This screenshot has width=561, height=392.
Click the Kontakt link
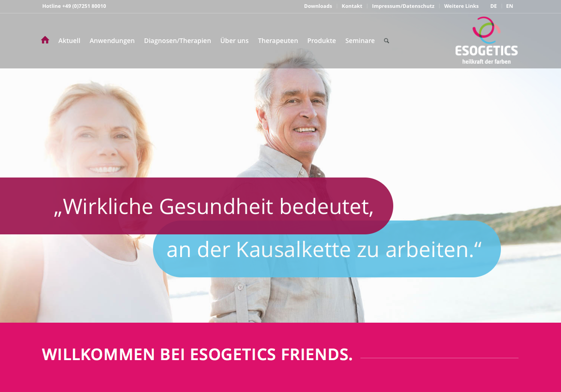(352, 6)
